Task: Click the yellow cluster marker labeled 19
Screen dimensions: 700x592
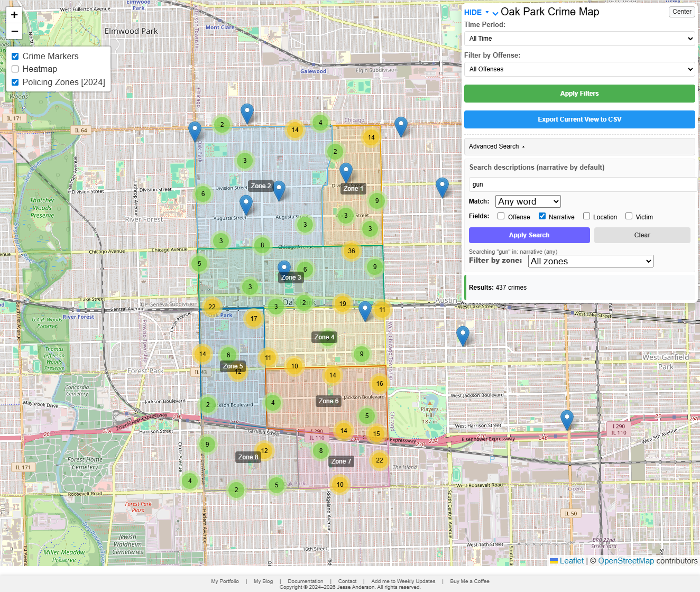Action: (343, 304)
